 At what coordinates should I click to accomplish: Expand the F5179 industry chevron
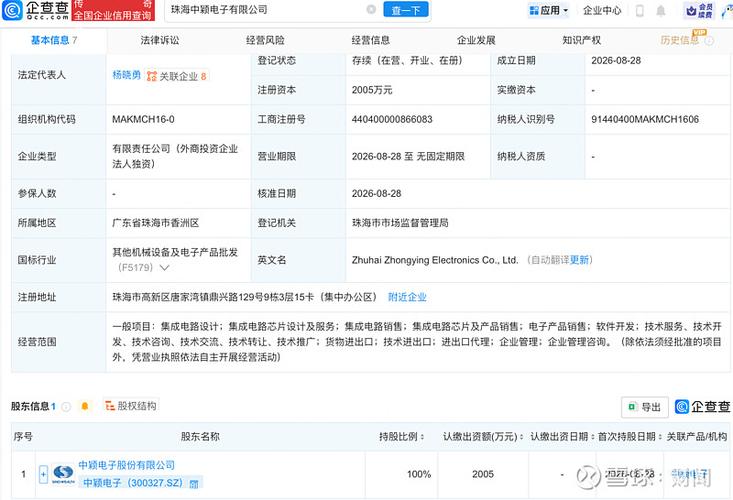click(164, 268)
